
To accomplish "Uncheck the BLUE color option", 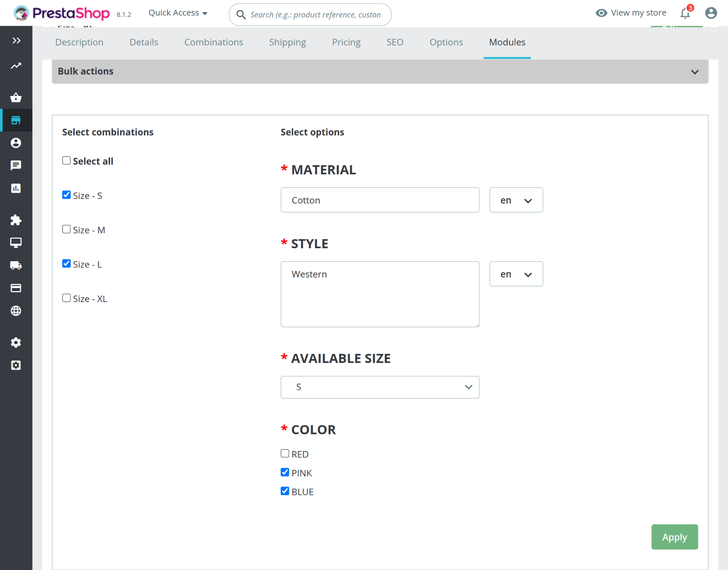I will 285,491.
